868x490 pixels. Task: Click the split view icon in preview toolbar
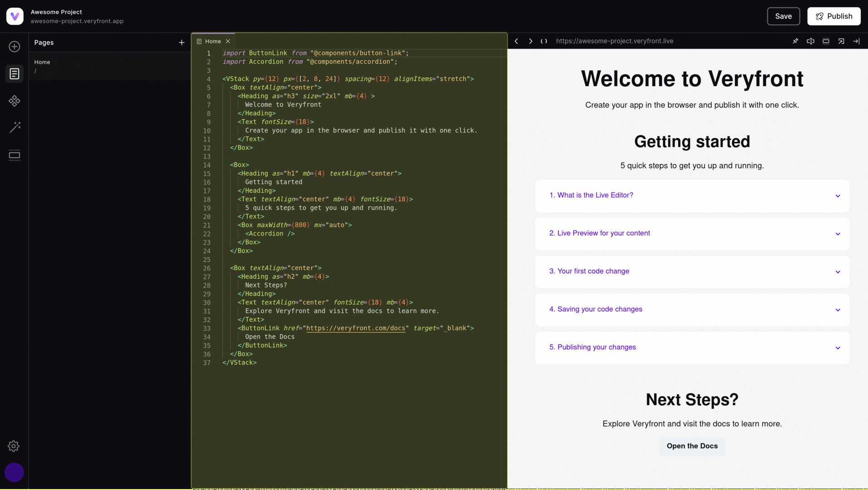coord(810,41)
